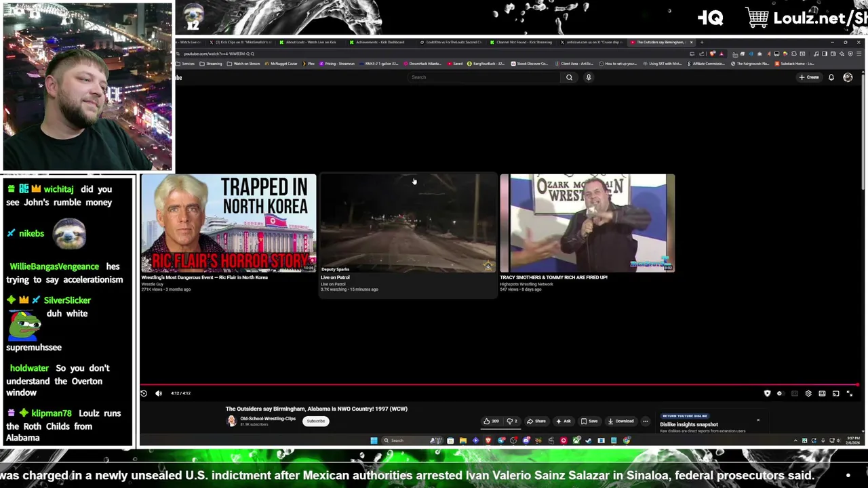Share the video
Viewport: 868px width, 488px height.
(x=536, y=421)
